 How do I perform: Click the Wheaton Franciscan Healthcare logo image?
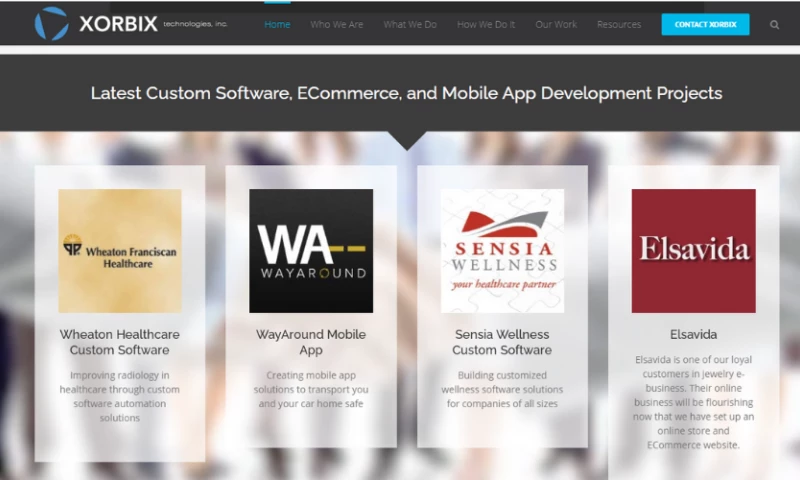(120, 251)
